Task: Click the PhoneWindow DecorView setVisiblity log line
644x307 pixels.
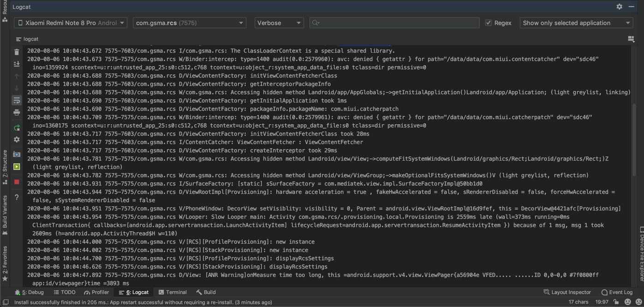Action: [x=324, y=209]
